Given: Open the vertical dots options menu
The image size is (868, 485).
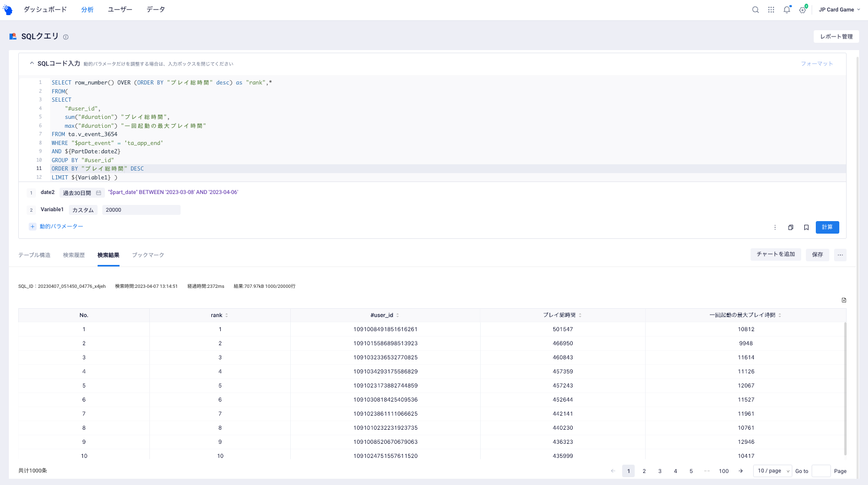Looking at the screenshot, I should point(775,227).
